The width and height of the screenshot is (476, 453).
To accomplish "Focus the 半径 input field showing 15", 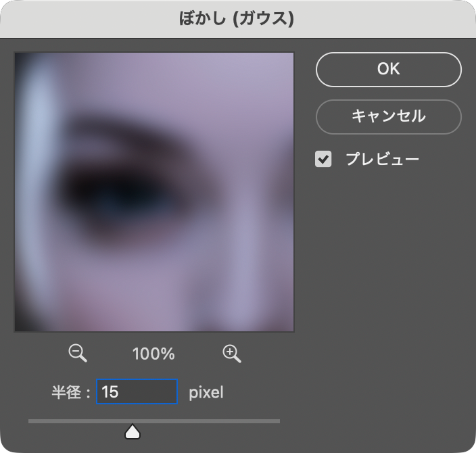I will click(x=137, y=391).
